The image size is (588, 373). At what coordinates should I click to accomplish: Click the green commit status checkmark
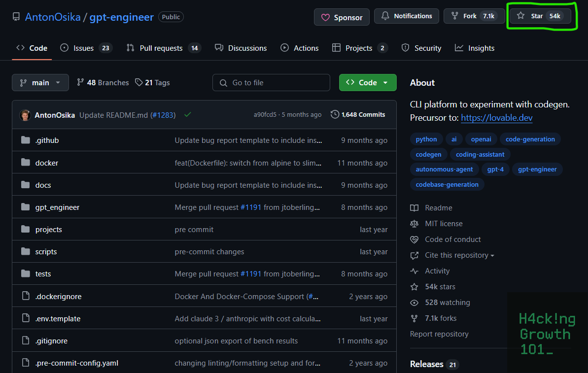click(188, 115)
